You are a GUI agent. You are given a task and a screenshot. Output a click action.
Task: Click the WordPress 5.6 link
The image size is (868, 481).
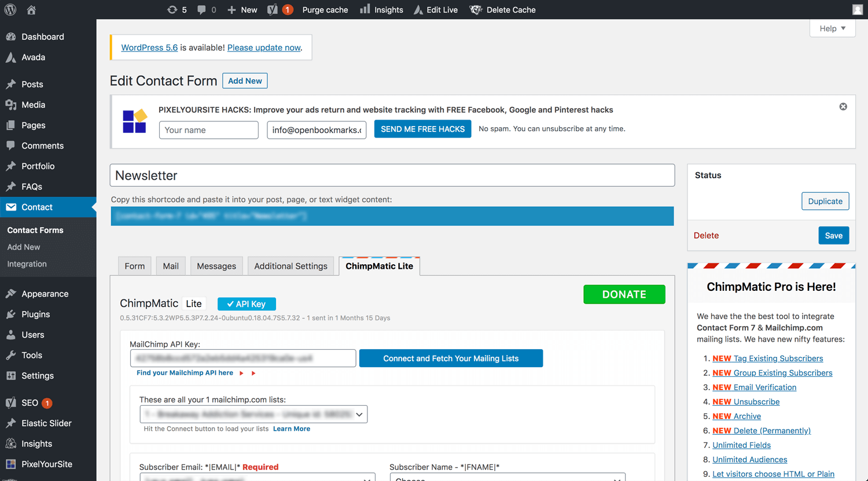coord(149,47)
